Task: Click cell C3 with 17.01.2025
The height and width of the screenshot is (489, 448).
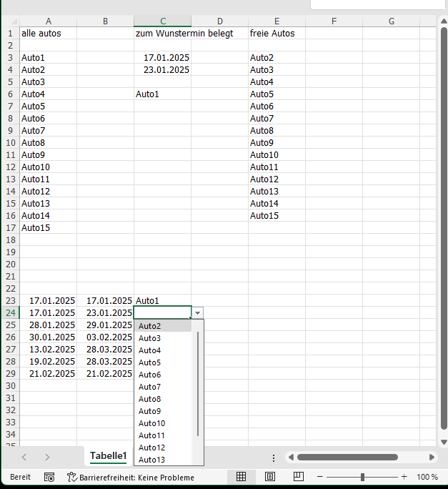Action: coord(163,58)
